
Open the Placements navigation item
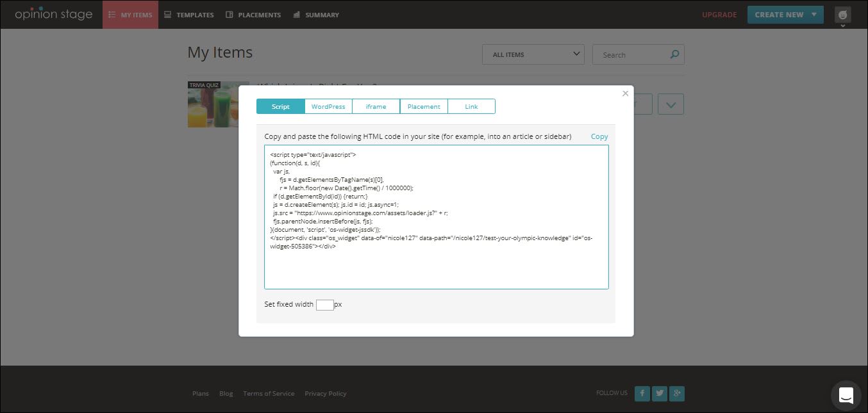(x=253, y=15)
